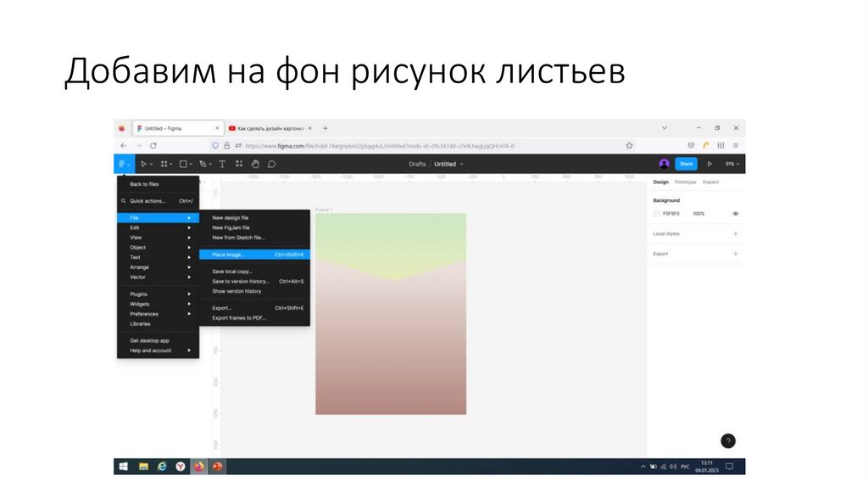The height and width of the screenshot is (487, 868).
Task: Reload the browser page
Action: [153, 146]
